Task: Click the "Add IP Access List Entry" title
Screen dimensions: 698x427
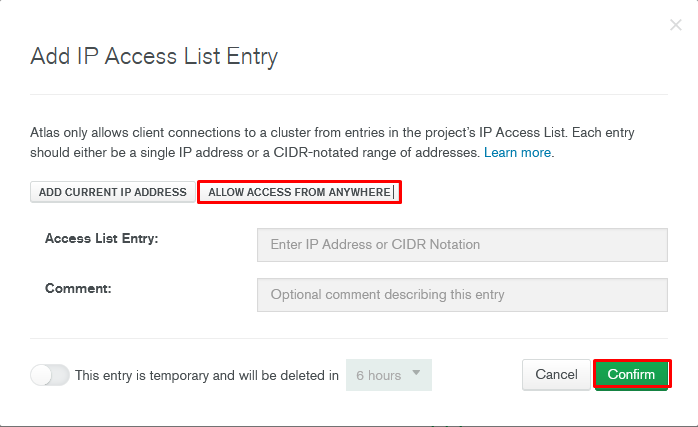Action: [x=154, y=56]
